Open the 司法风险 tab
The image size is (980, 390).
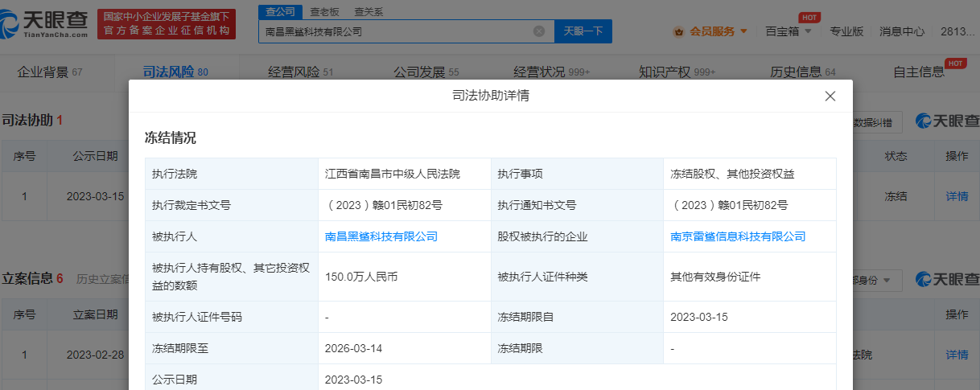(175, 72)
